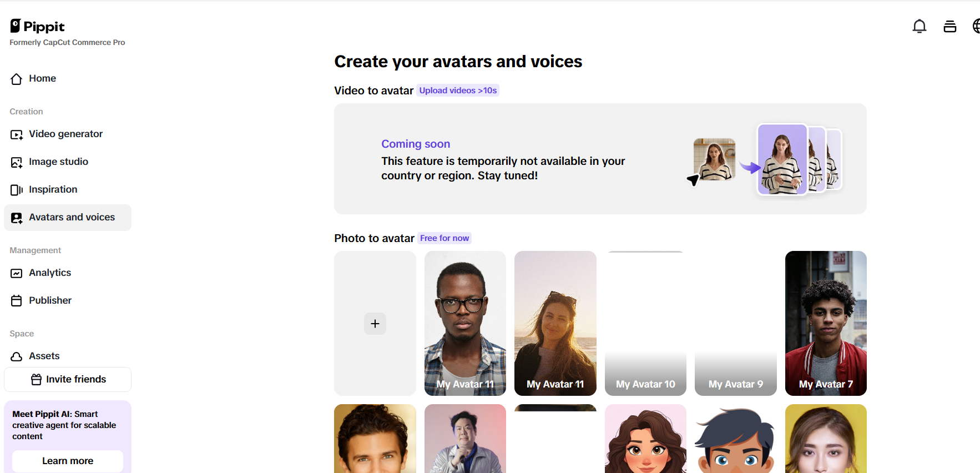Click the Upload videos >10s tag
Image resolution: width=980 pixels, height=473 pixels.
(x=458, y=90)
